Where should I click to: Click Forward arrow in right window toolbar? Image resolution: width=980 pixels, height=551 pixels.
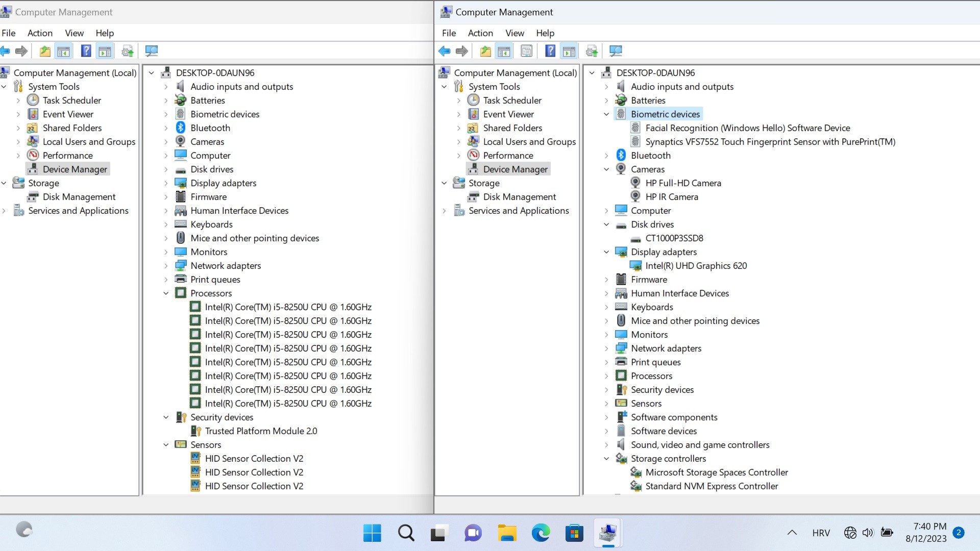pyautogui.click(x=462, y=51)
